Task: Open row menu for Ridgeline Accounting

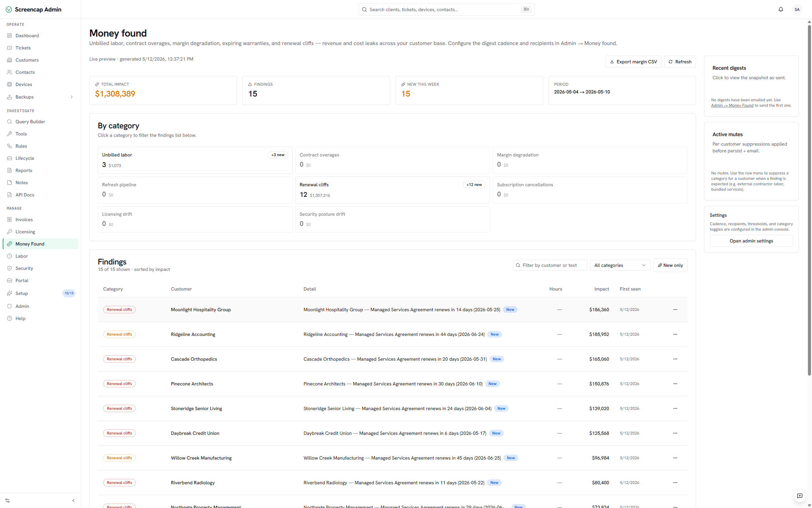Action: (x=675, y=334)
